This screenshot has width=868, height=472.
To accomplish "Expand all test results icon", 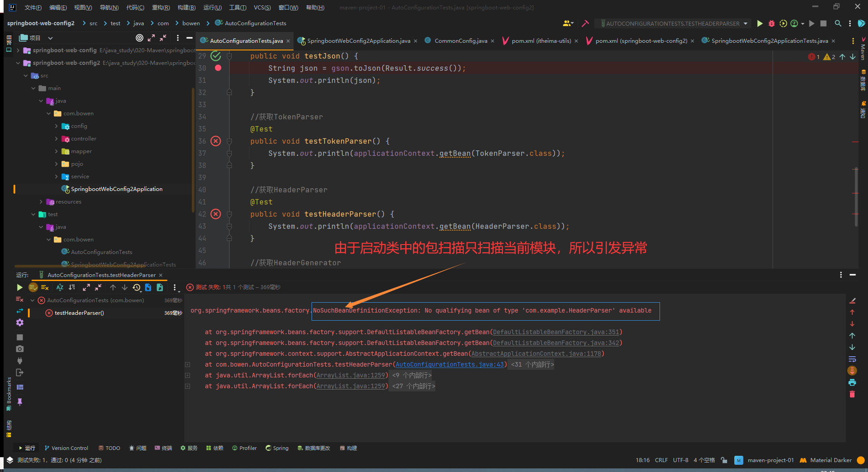I will click(x=86, y=287).
